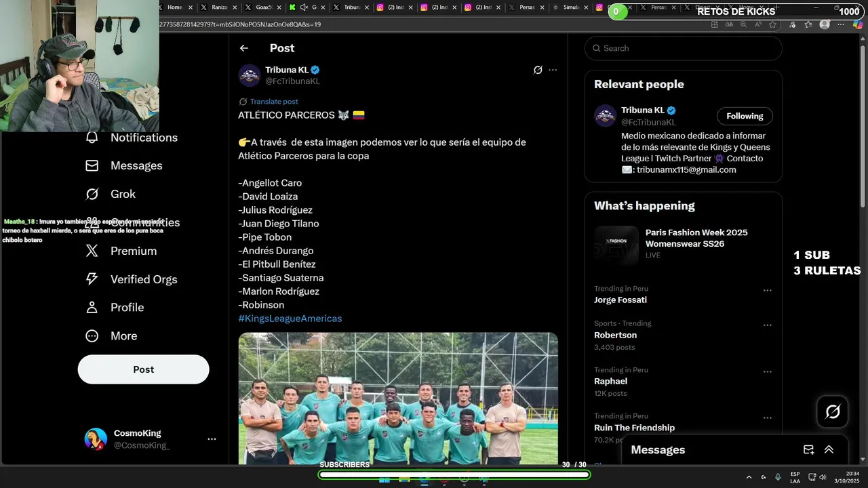Open Premium via the X logo icon

92,251
